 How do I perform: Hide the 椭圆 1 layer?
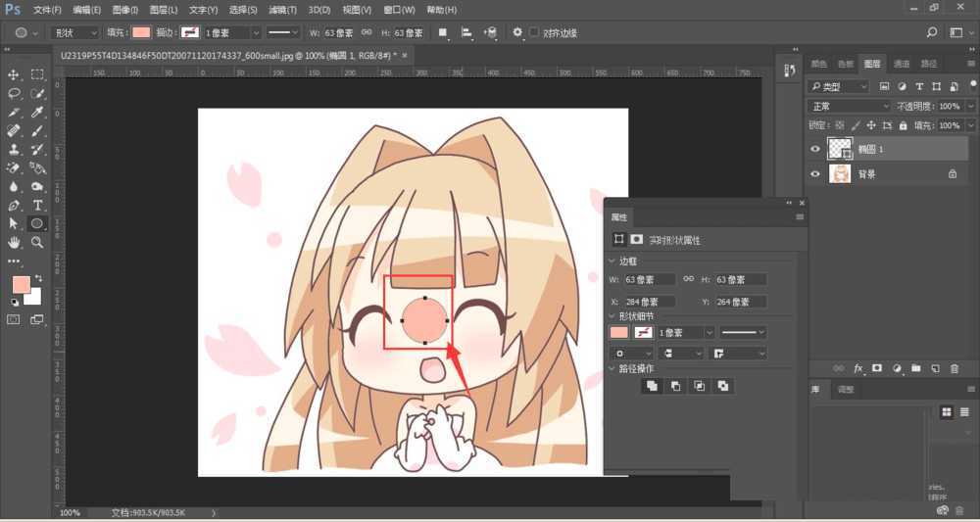(814, 149)
